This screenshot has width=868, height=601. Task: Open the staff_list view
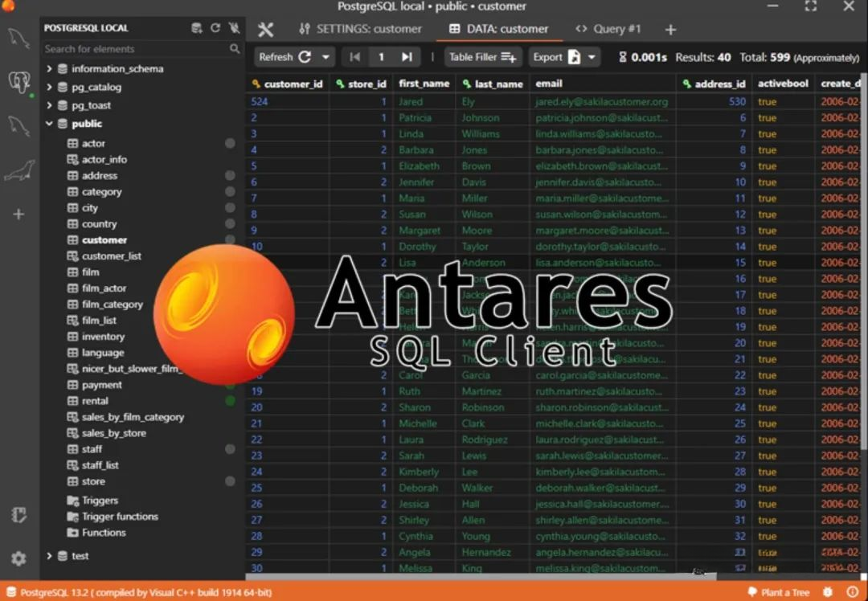pos(100,465)
